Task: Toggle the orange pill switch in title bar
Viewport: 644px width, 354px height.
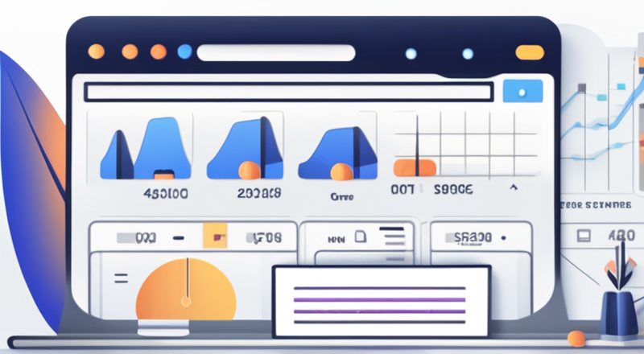Action: coord(530,52)
